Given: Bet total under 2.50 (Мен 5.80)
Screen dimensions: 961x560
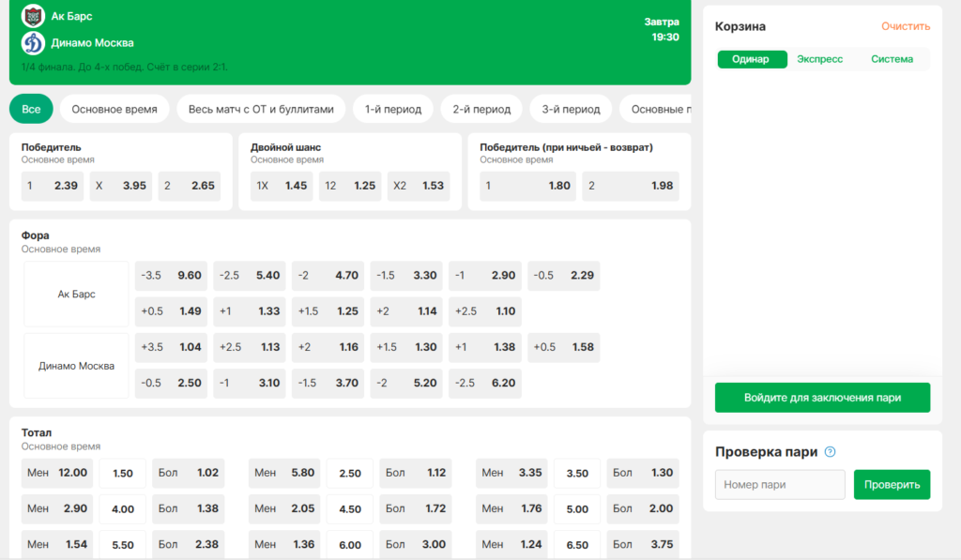Looking at the screenshot, I should tap(284, 473).
